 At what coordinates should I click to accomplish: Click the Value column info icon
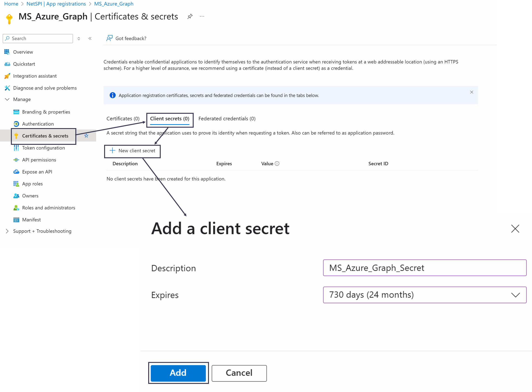[x=277, y=164]
